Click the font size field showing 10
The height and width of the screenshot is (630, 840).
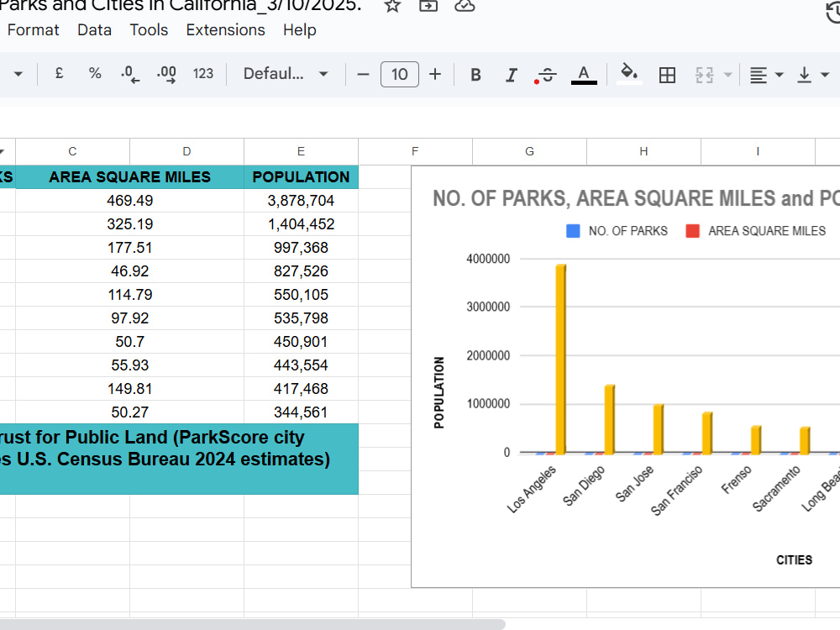point(400,74)
